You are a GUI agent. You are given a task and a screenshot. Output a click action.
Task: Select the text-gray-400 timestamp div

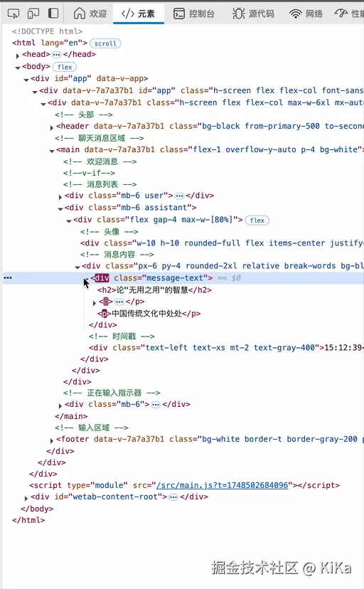226,348
